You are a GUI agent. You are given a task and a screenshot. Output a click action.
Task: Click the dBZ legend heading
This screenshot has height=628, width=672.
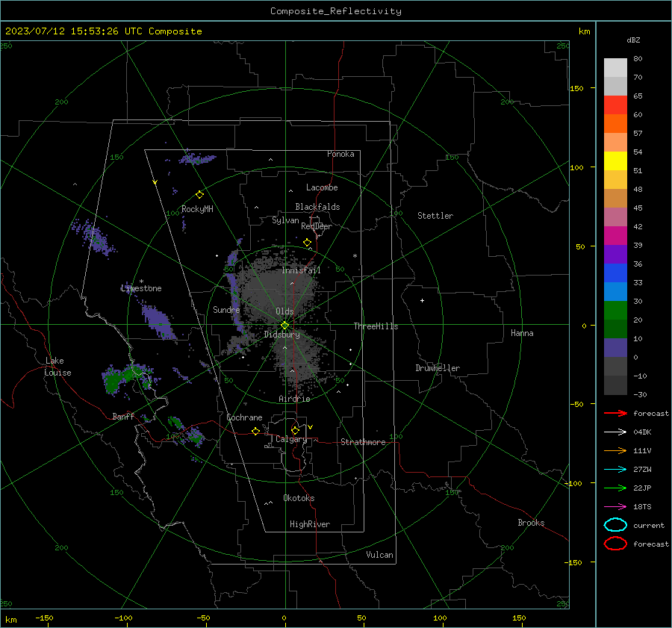[633, 40]
